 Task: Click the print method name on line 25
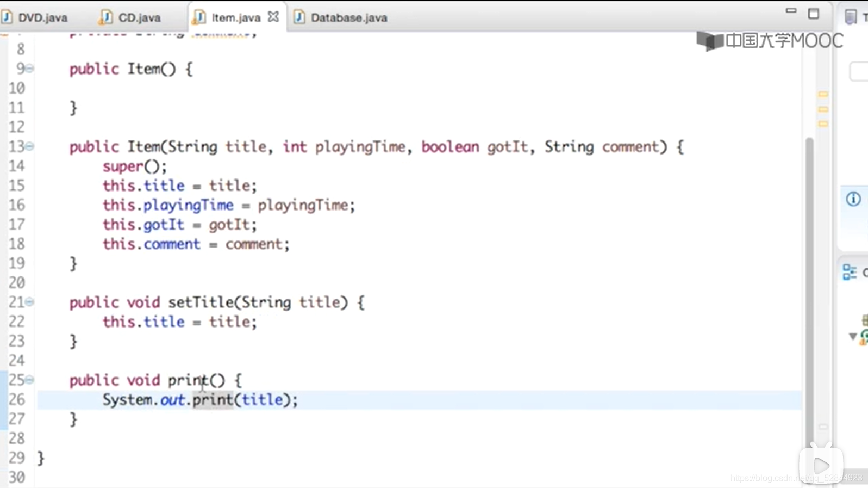[189, 380]
